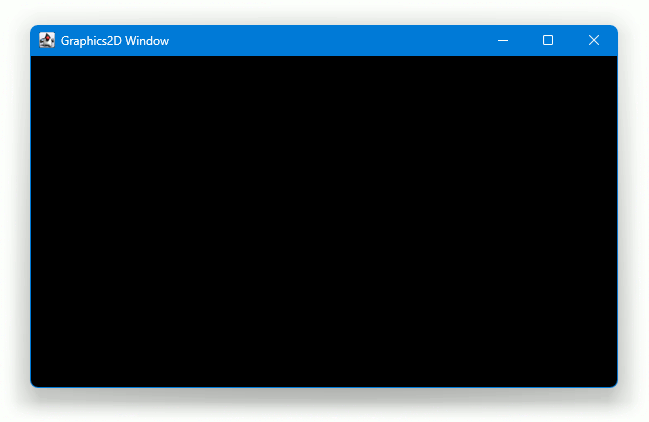Click the word "Graphics2D" in the title
Viewport: 649px width, 422px height.
point(90,41)
